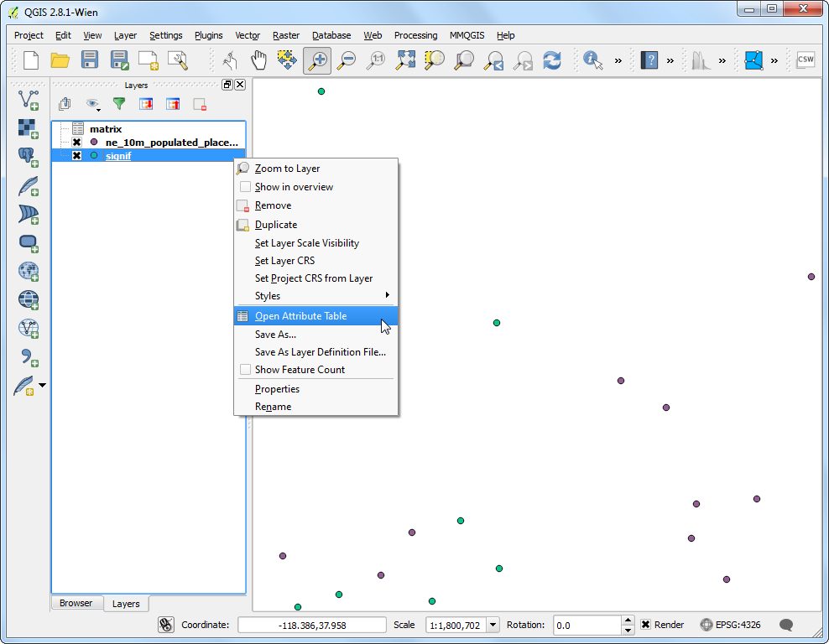Screen dimensions: 829x644
Task: Click Zoom Next icon
Action: pyautogui.click(x=524, y=60)
